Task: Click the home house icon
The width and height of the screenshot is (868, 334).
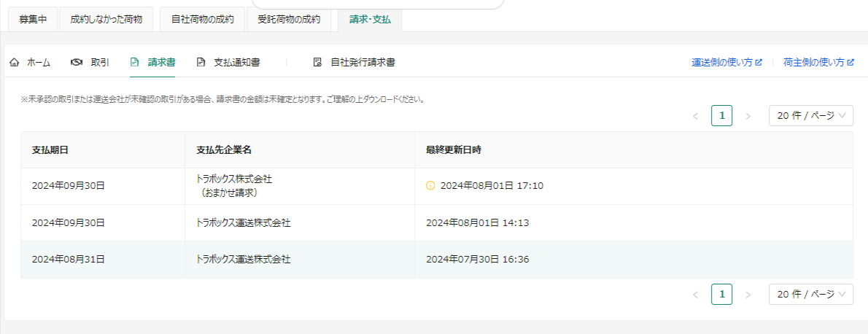Action: point(15,62)
